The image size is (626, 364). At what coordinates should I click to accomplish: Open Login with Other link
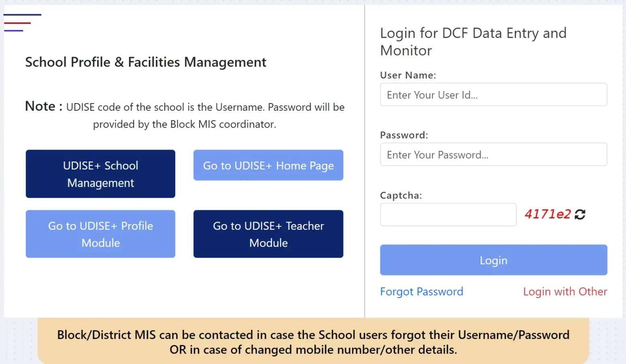(x=565, y=292)
